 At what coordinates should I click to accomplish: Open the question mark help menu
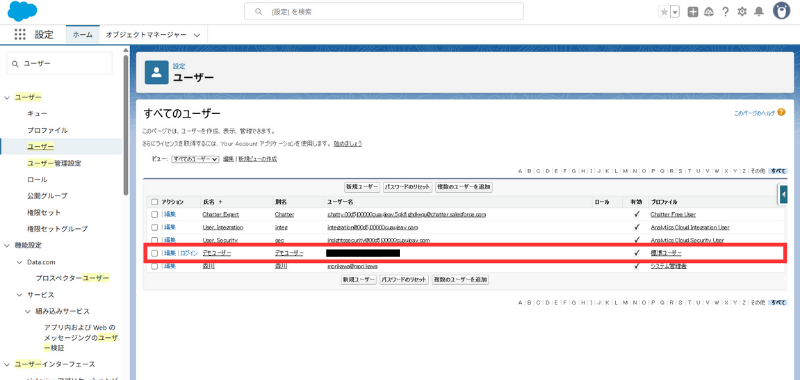tap(725, 12)
